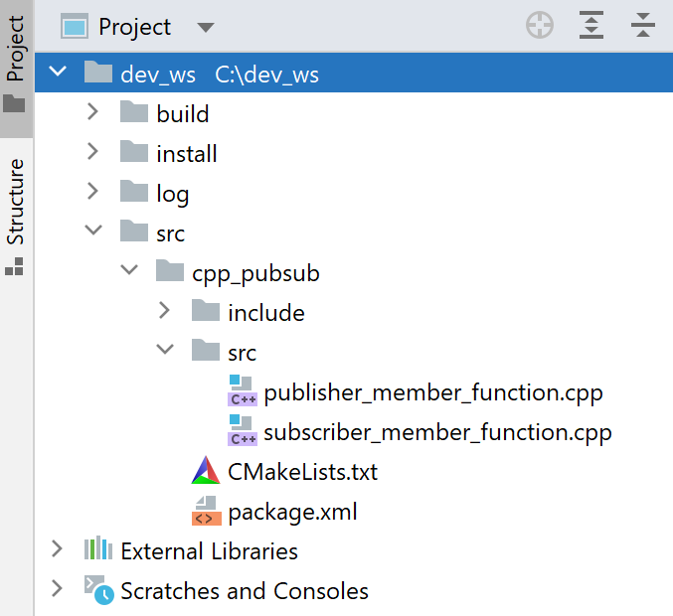Image resolution: width=673 pixels, height=616 pixels.
Task: Expand the build folder
Action: pos(93,112)
